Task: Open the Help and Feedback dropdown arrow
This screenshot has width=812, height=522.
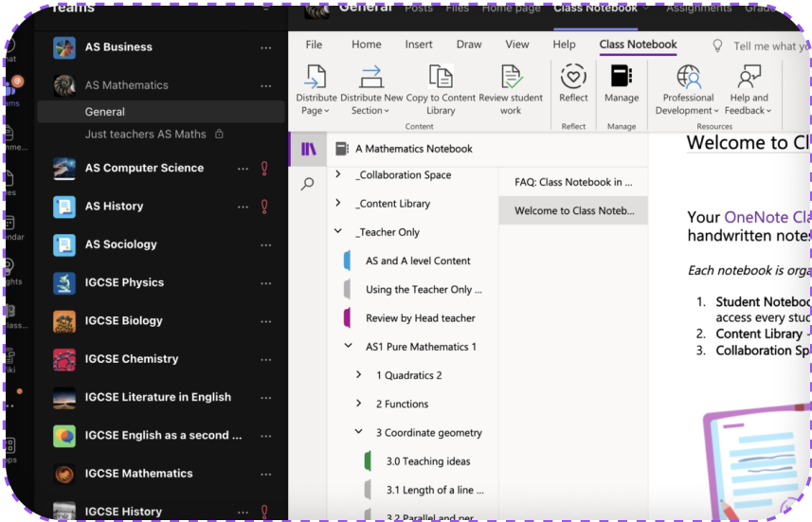Action: [x=769, y=111]
